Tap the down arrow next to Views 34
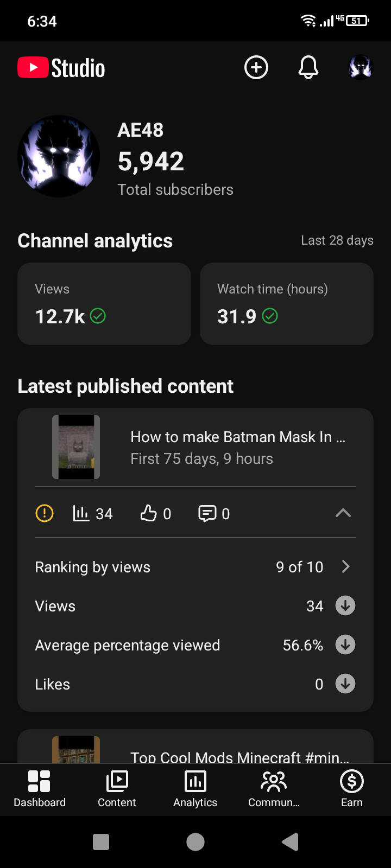This screenshot has width=391, height=868. pos(345,605)
